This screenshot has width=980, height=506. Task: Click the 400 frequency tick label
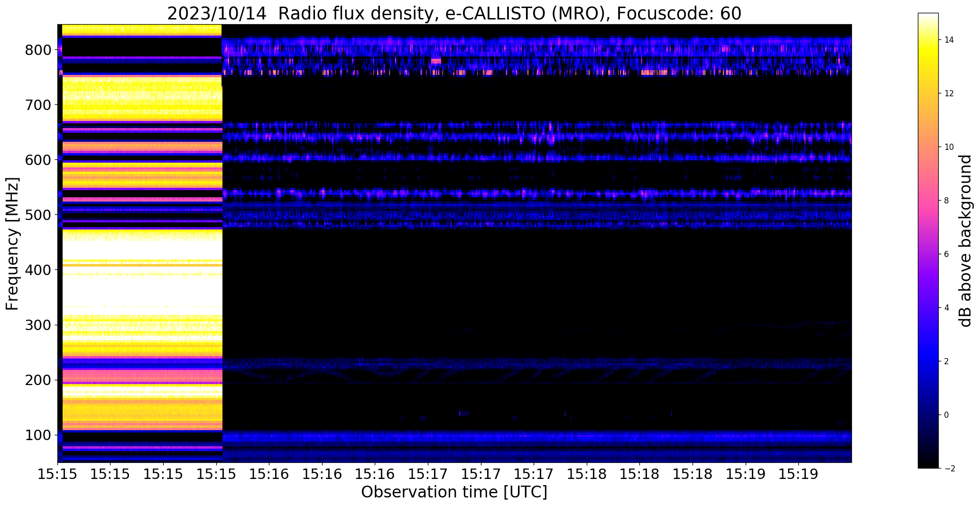[x=37, y=270]
